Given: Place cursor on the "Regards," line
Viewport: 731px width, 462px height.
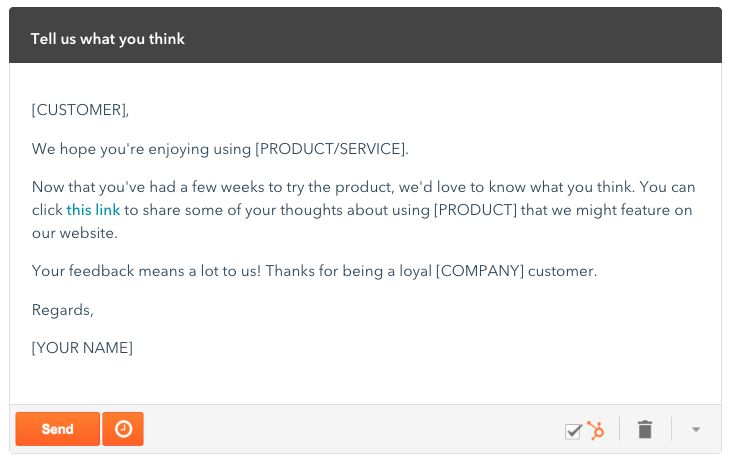Looking at the screenshot, I should 62,310.
